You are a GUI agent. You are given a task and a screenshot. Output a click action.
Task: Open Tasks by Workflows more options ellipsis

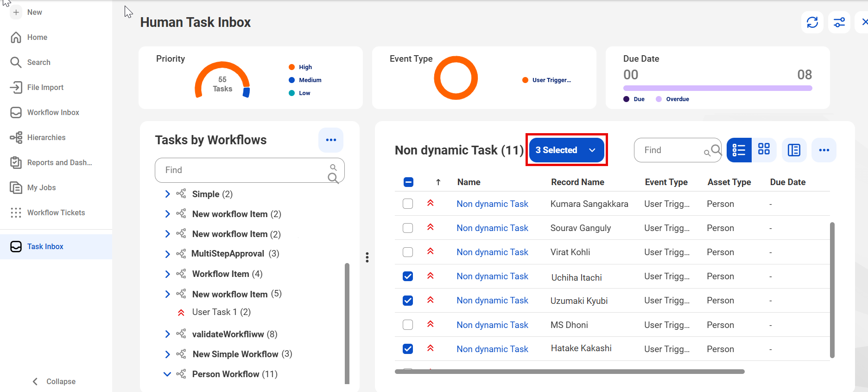pyautogui.click(x=331, y=140)
